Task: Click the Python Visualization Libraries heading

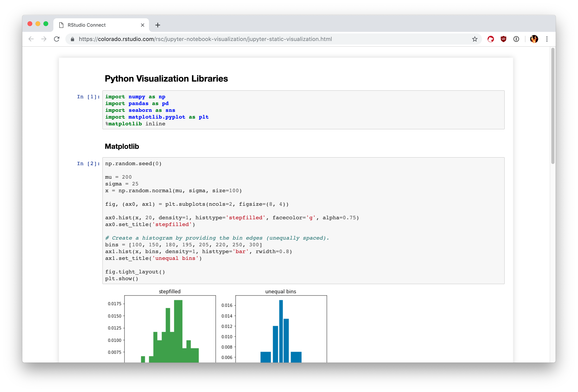Action: (x=167, y=79)
